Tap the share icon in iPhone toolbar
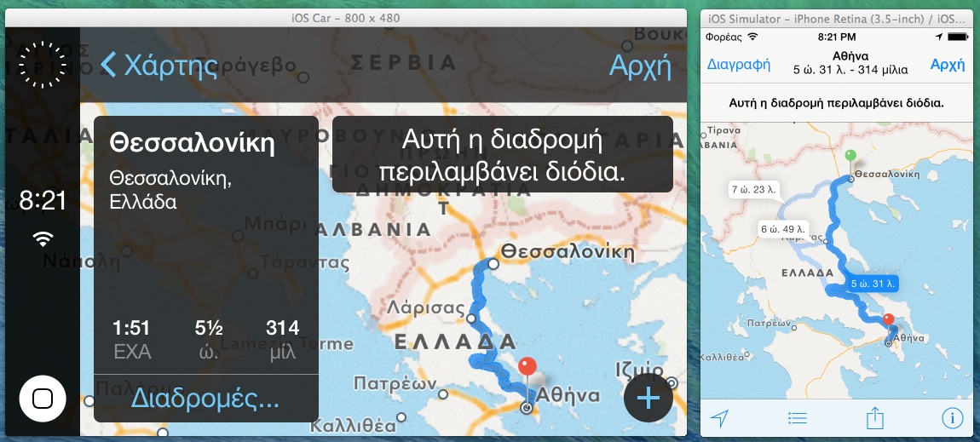 pos(874,417)
